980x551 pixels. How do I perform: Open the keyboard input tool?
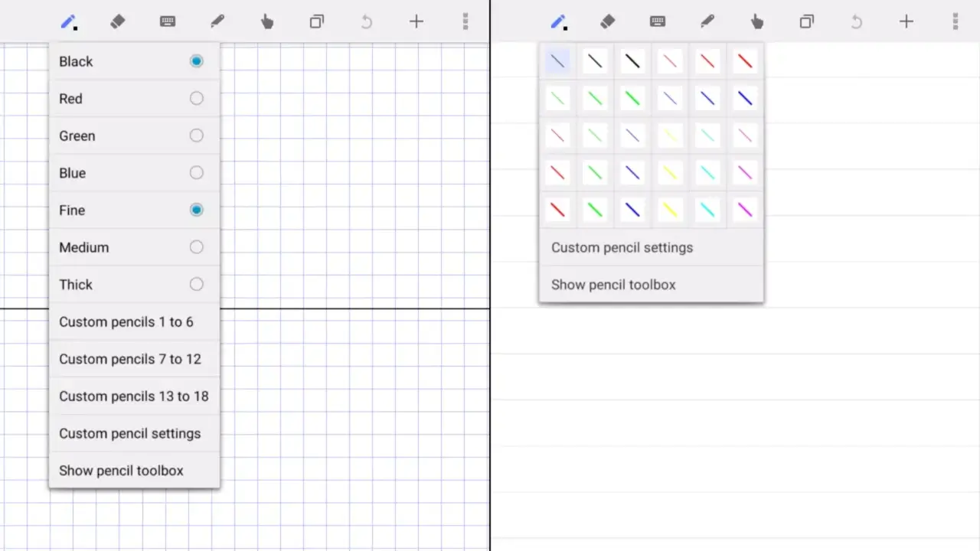(168, 21)
